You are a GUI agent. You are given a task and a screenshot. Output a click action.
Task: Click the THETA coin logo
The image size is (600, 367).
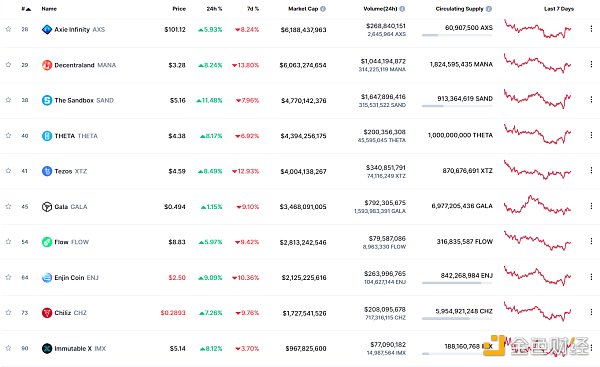[x=47, y=136]
